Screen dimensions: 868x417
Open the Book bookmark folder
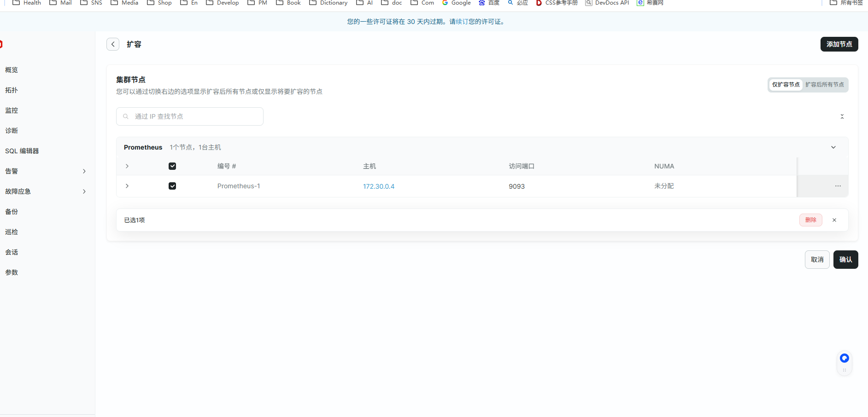(x=288, y=3)
